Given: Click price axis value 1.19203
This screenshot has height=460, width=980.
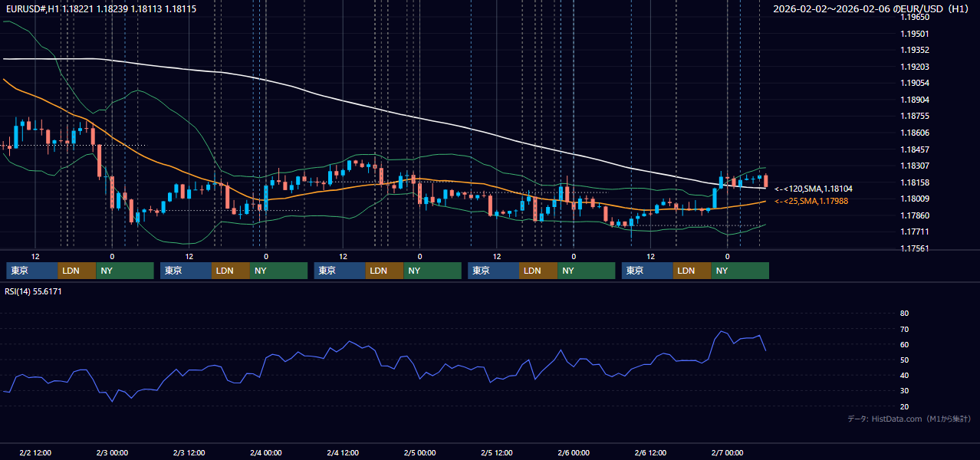Looking at the screenshot, I should (x=914, y=67).
